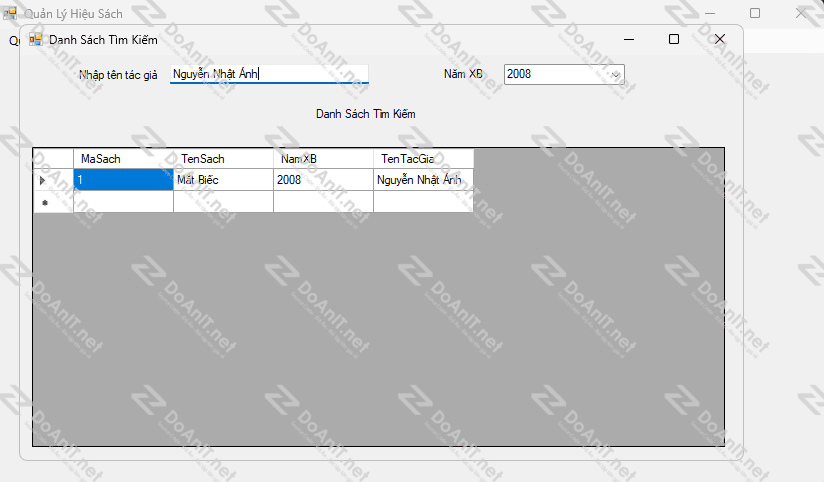The image size is (824, 482).
Task: Select the row with the arrow indicator
Action: 43,180
